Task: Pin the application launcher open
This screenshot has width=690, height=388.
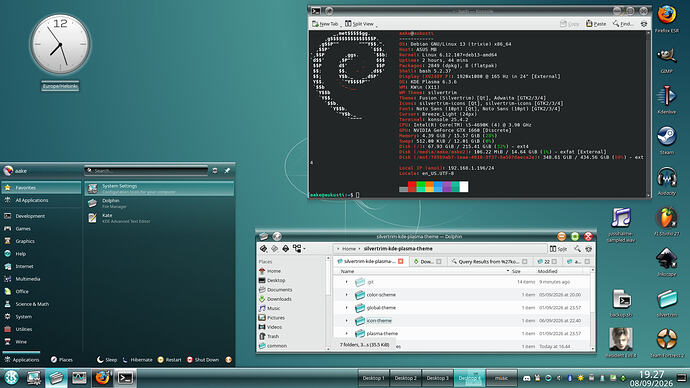Action: tap(227, 171)
